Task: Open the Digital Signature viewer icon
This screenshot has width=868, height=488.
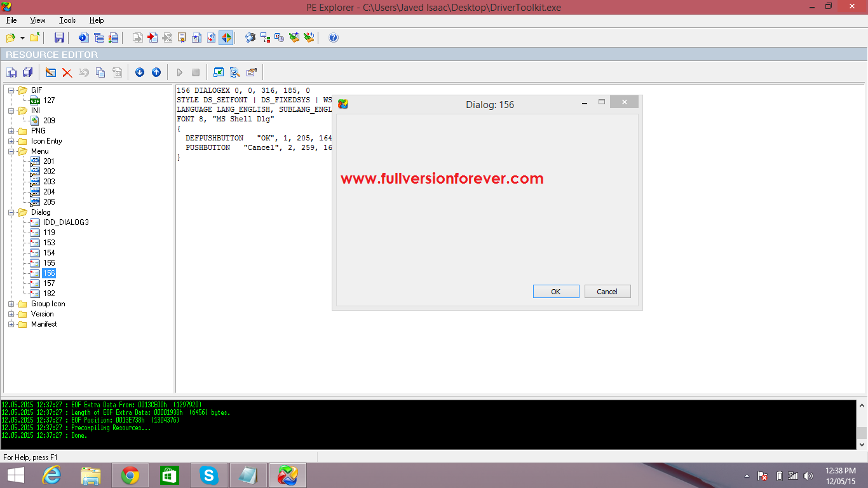Action: point(182,37)
